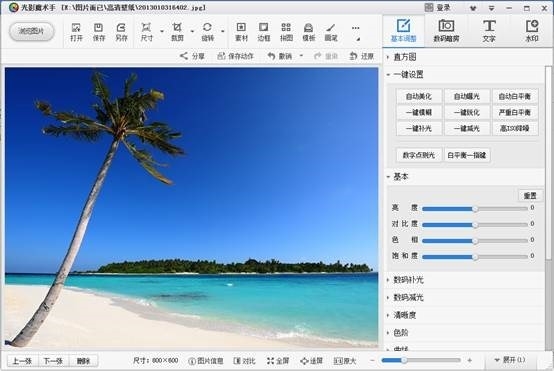Open the 模板 (template) tool

tap(308, 32)
